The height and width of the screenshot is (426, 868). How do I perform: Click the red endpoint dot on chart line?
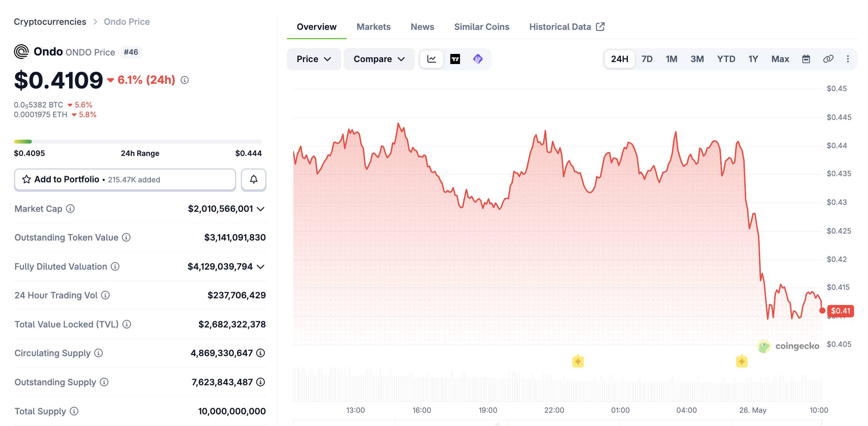[x=822, y=311]
